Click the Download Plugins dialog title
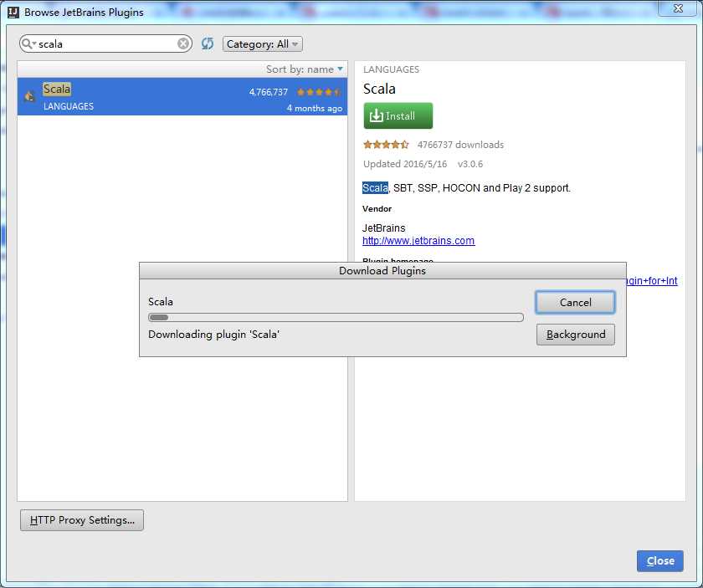 pyautogui.click(x=382, y=271)
